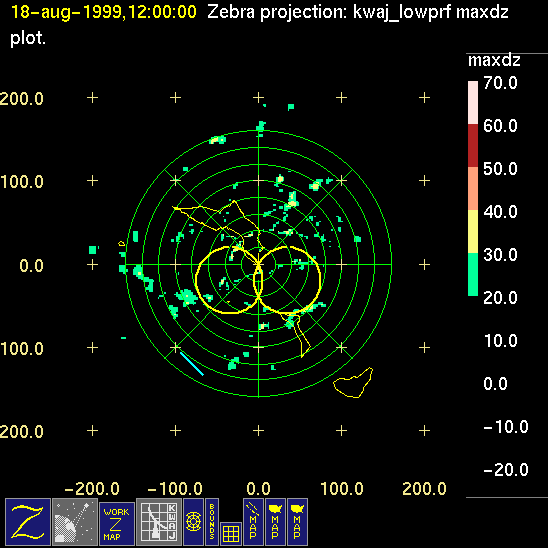Click the green 20-30 color band
The image size is (548, 548).
[473, 274]
